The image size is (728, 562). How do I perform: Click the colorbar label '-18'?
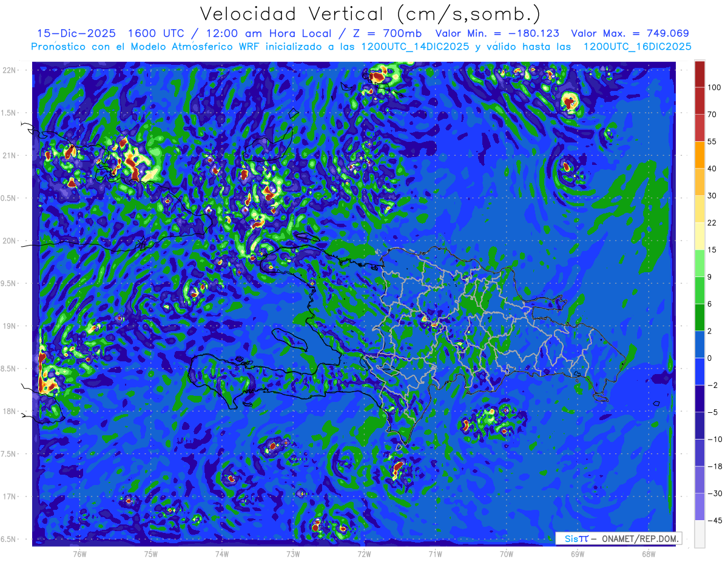[x=714, y=466]
